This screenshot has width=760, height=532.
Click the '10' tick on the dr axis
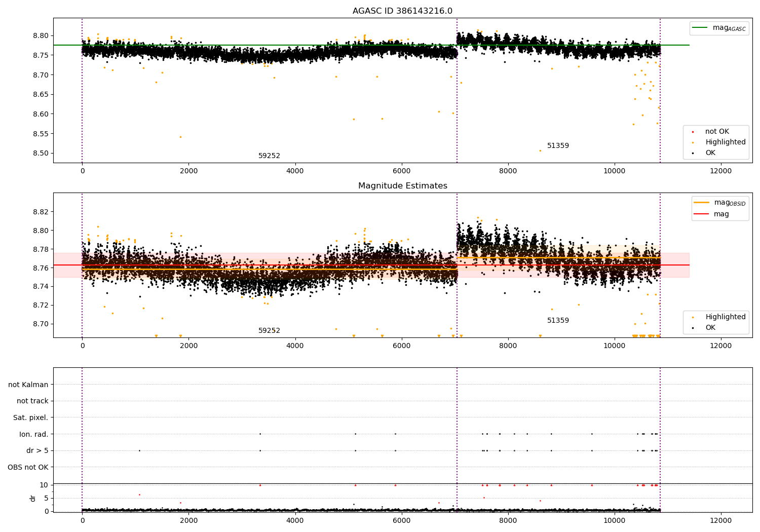44,485
